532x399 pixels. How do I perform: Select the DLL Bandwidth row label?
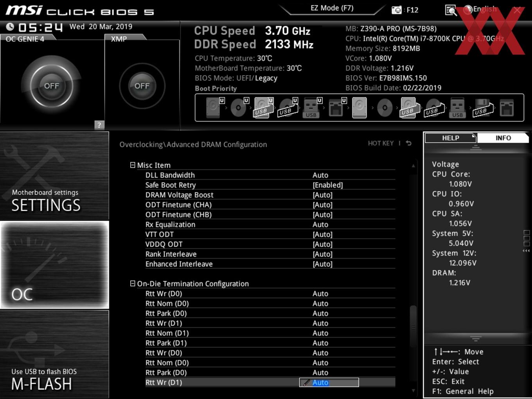[x=170, y=175]
